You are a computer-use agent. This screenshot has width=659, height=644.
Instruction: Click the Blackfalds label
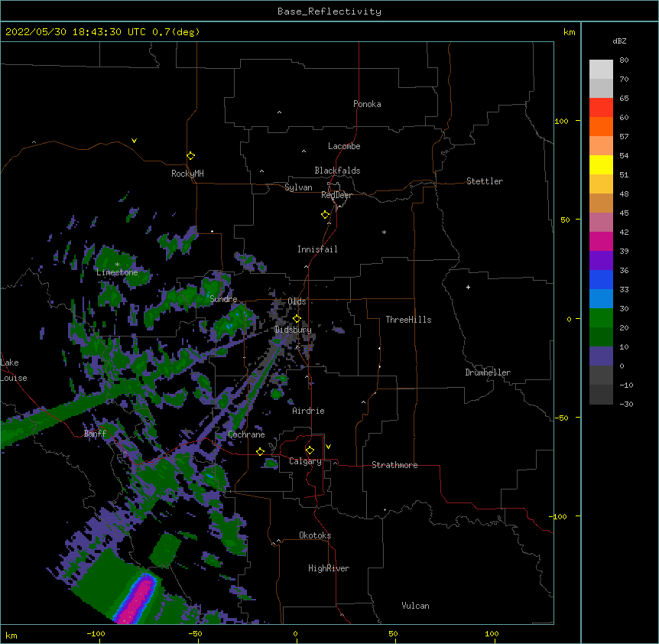coord(337,171)
